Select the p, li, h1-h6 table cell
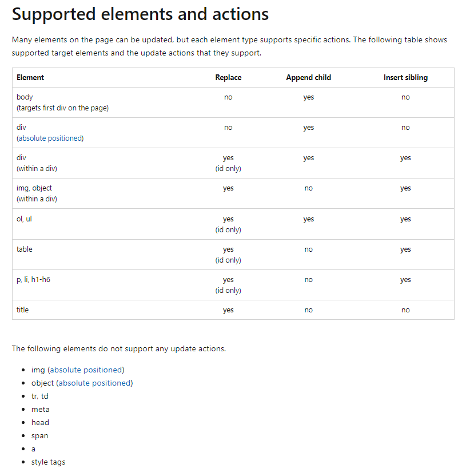This screenshot has height=476, width=470. click(x=33, y=280)
